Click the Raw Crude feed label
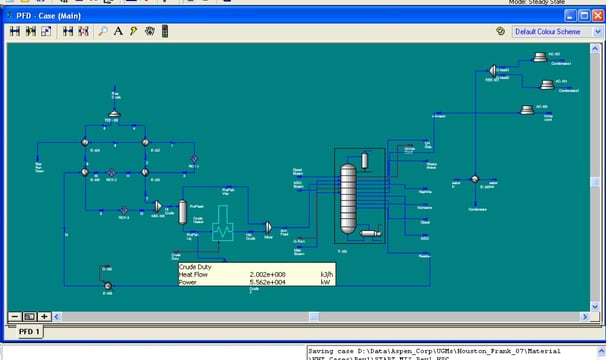Screen dimensions: 606x360 coord(116,96)
